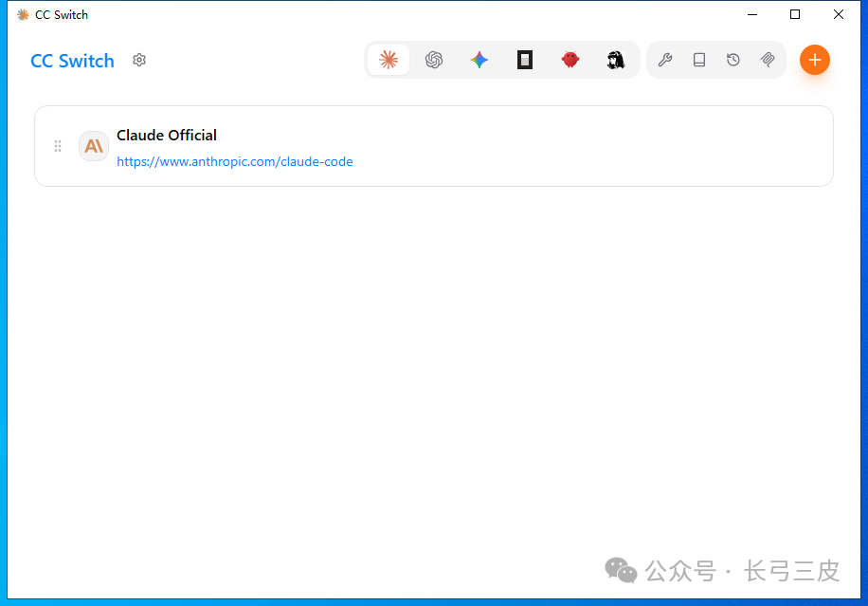Grab the drag handle of Claude Official
This screenshot has width=868, height=606.
pos(58,146)
